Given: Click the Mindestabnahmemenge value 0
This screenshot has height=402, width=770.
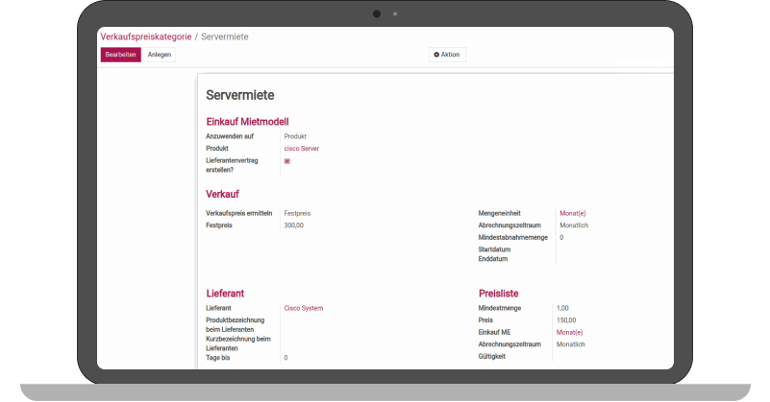Looking at the screenshot, I should pos(561,237).
